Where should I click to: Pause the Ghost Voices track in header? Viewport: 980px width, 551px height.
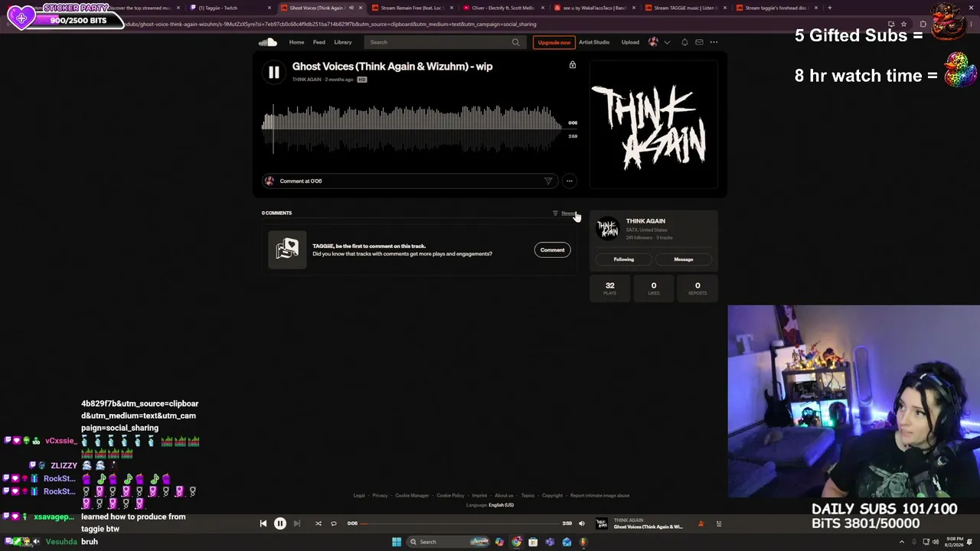click(x=273, y=72)
